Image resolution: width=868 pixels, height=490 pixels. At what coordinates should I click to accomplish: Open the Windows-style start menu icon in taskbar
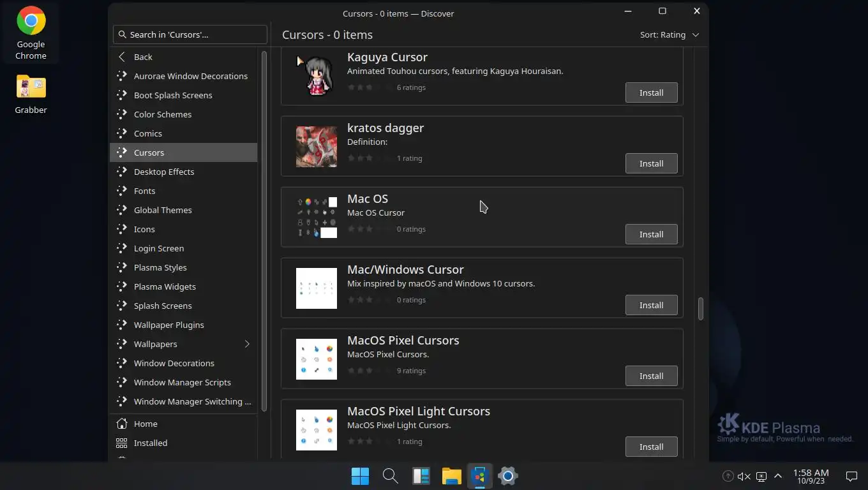click(x=360, y=476)
